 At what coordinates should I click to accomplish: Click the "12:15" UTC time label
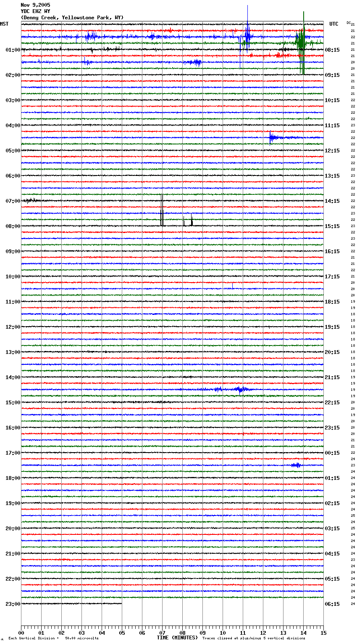(332, 151)
